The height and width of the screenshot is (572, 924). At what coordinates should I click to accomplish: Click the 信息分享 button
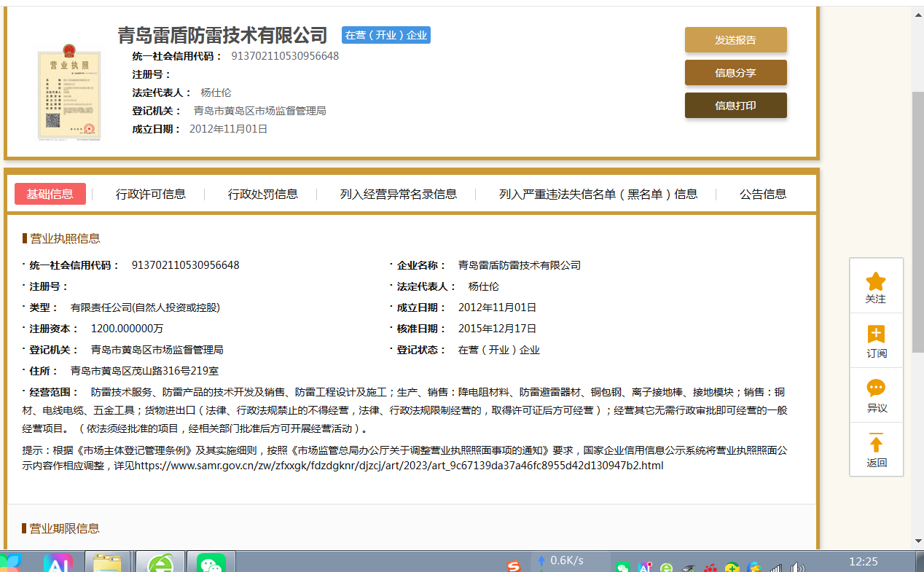pyautogui.click(x=735, y=73)
